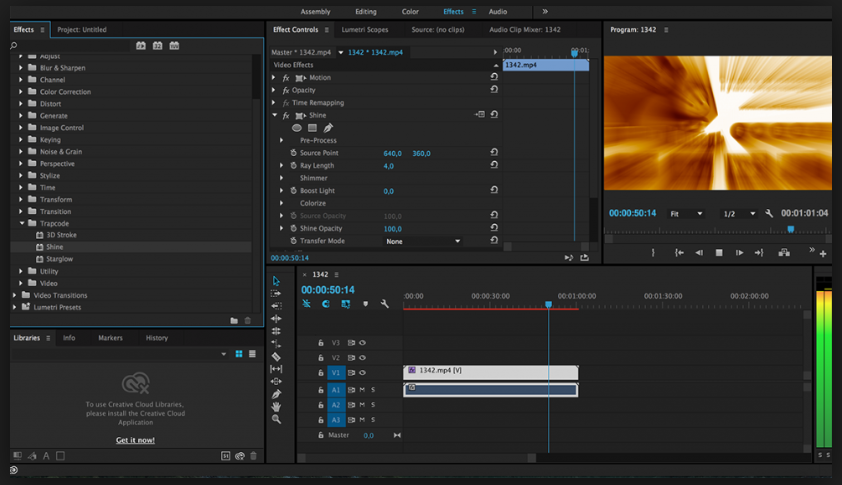Switch to the Assembly workspace
Viewport: 842px width, 485px height.
point(315,11)
